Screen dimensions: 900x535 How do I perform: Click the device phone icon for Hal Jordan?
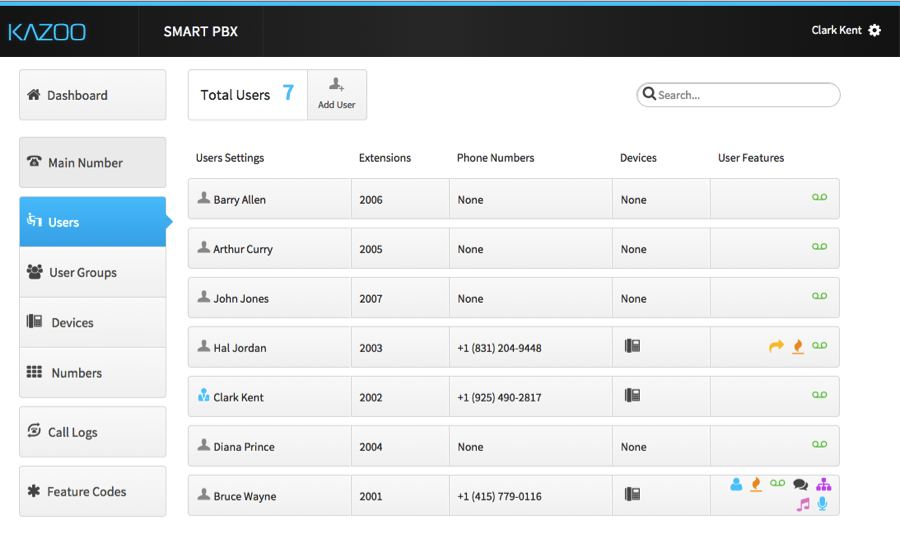633,346
